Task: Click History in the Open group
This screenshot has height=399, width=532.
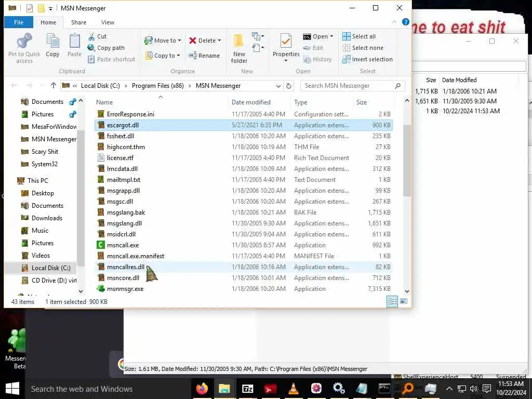Action: (x=317, y=59)
